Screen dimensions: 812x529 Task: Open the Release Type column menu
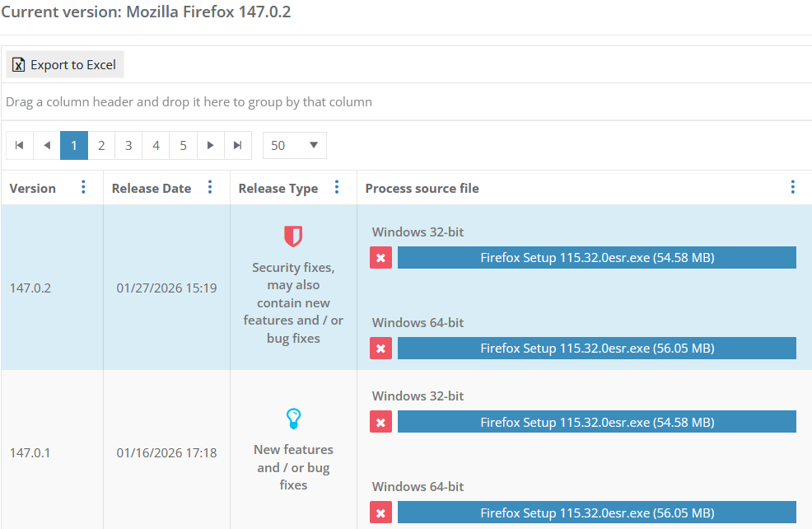click(x=337, y=187)
